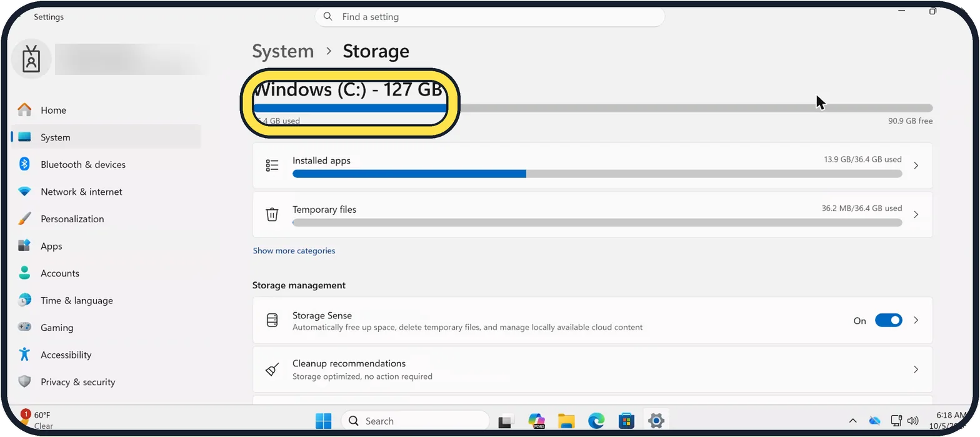Click the 36.2 MB/36.4 GB used value
980x437 pixels.
pyautogui.click(x=861, y=208)
